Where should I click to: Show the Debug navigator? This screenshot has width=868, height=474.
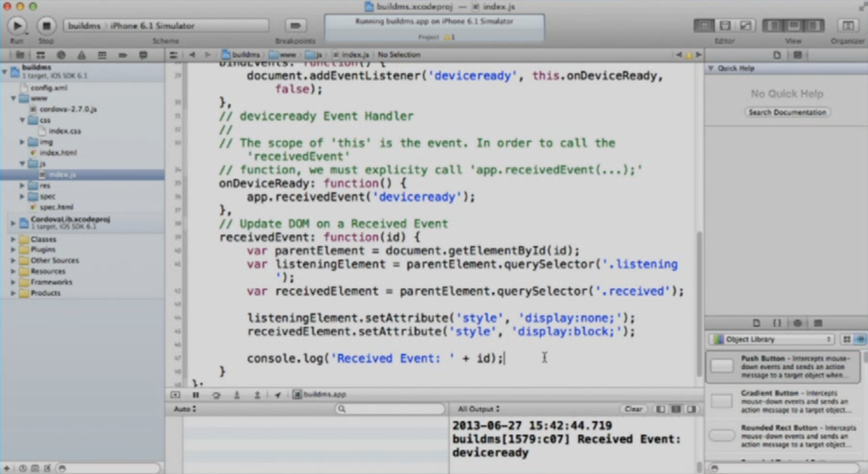[x=102, y=55]
